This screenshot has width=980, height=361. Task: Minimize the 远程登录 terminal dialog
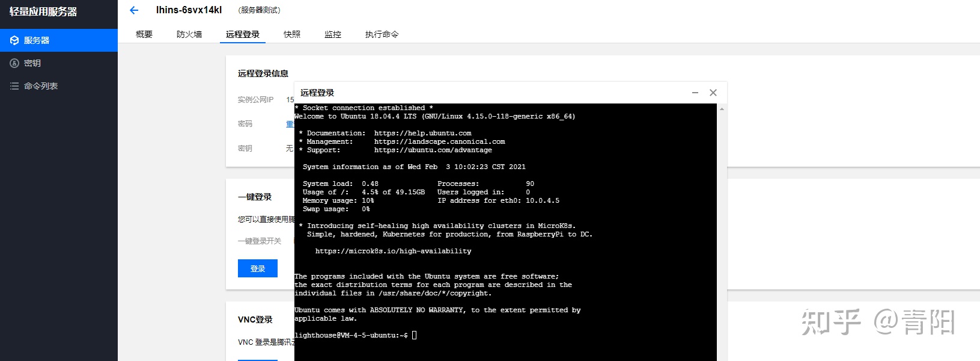click(x=695, y=93)
